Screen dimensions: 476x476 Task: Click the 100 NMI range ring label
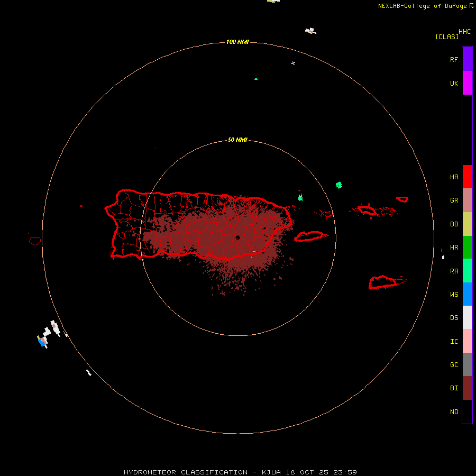[237, 42]
